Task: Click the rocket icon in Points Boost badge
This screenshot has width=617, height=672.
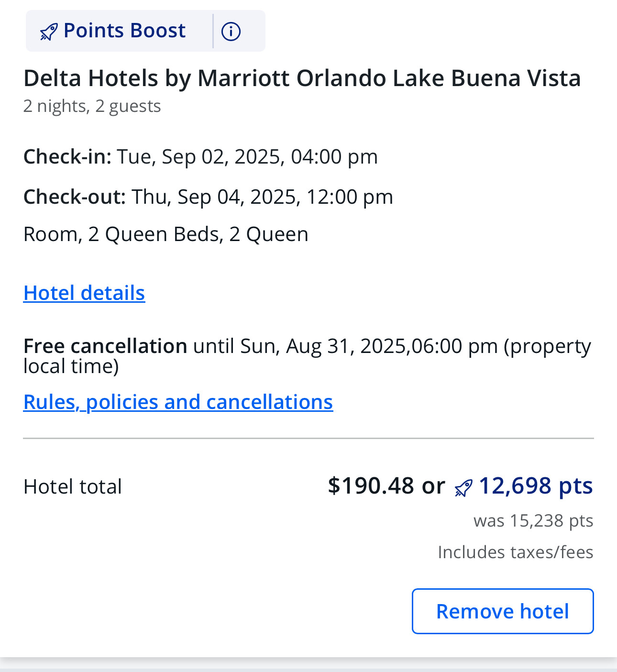Action: 49,32
